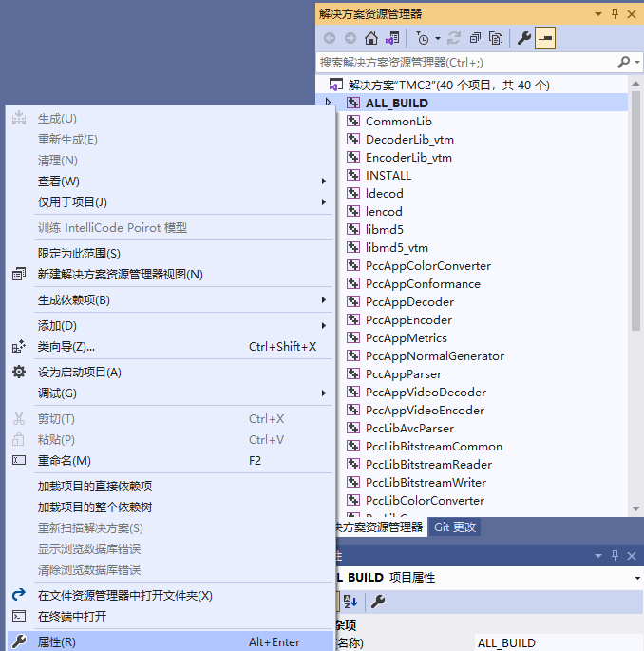Select the PccAppEncoder project
This screenshot has width=644, height=651.
(408, 320)
